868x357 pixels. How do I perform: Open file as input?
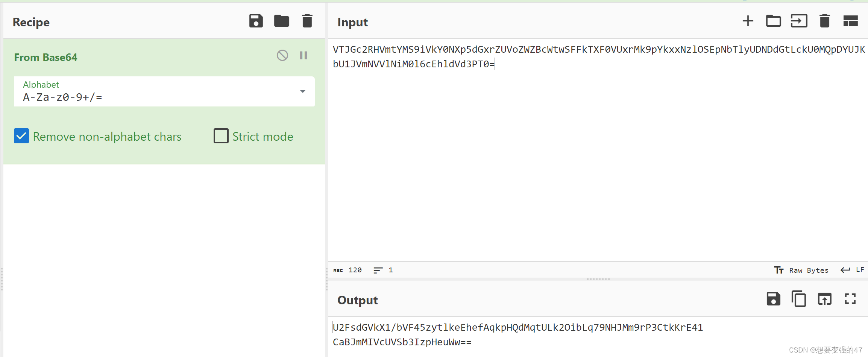pyautogui.click(x=799, y=21)
